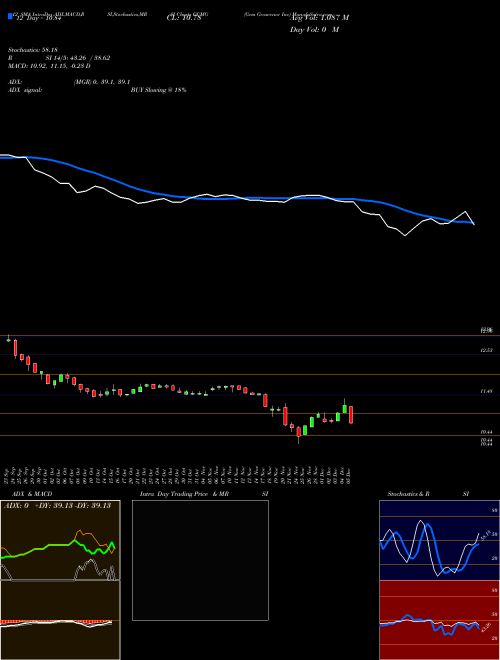Click the MACD histogram red bars strip
This screenshot has height=660, width=500.
[x=56, y=622]
